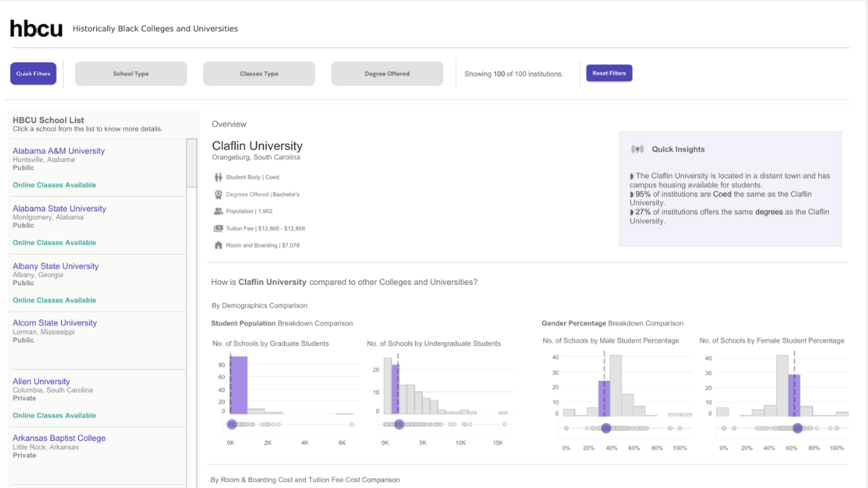Select Arkansas Baptist College from the list
This screenshot has height=488, width=868.
pyautogui.click(x=59, y=437)
